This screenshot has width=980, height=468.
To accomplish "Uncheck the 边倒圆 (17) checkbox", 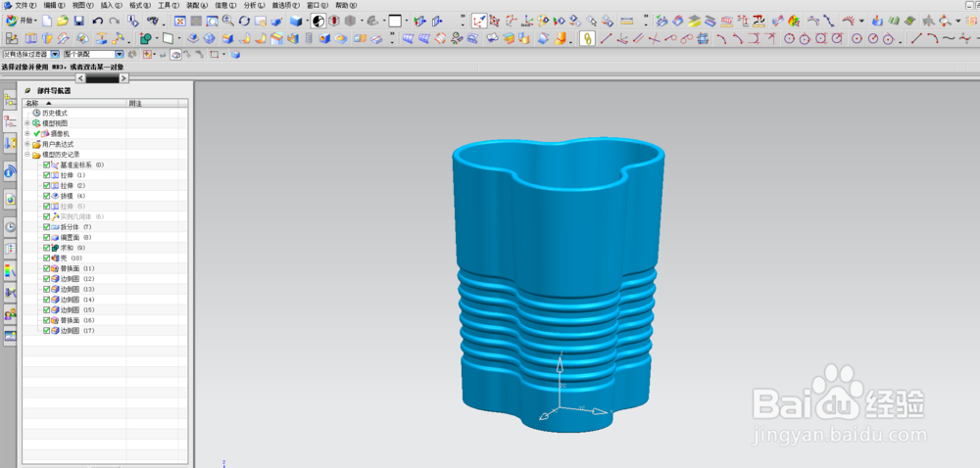I will coord(47,331).
